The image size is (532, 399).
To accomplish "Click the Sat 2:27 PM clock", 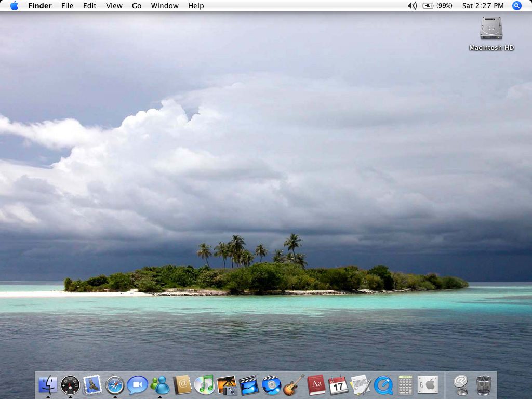I will click(483, 6).
